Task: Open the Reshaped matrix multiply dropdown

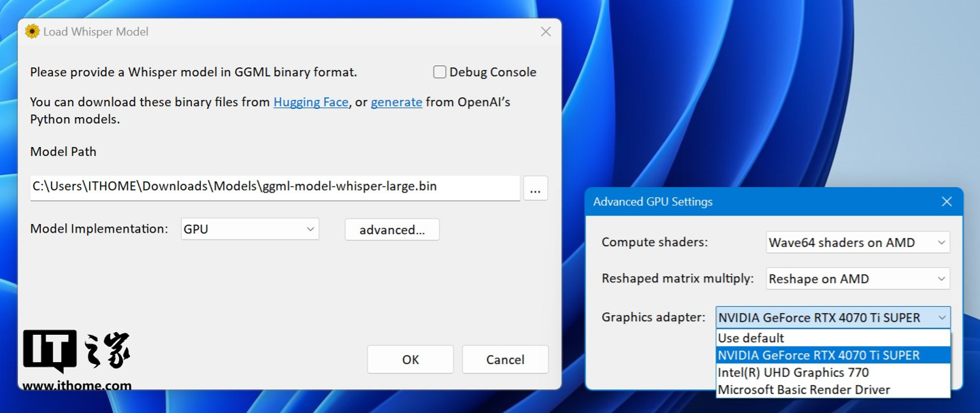Action: click(857, 279)
